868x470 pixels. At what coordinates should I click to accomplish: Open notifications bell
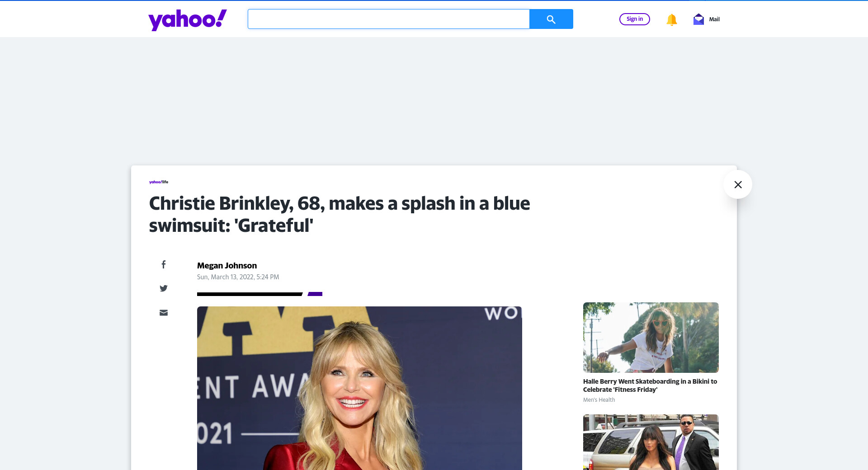point(671,19)
